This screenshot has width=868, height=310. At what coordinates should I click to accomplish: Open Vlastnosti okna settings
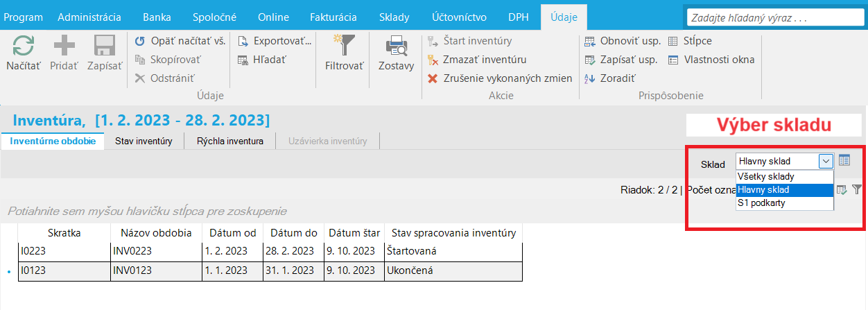tap(711, 60)
